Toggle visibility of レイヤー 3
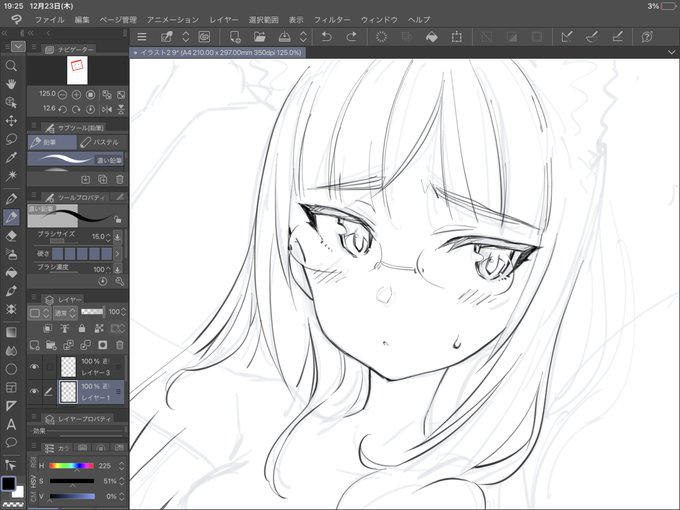This screenshot has width=680, height=510. 34,367
